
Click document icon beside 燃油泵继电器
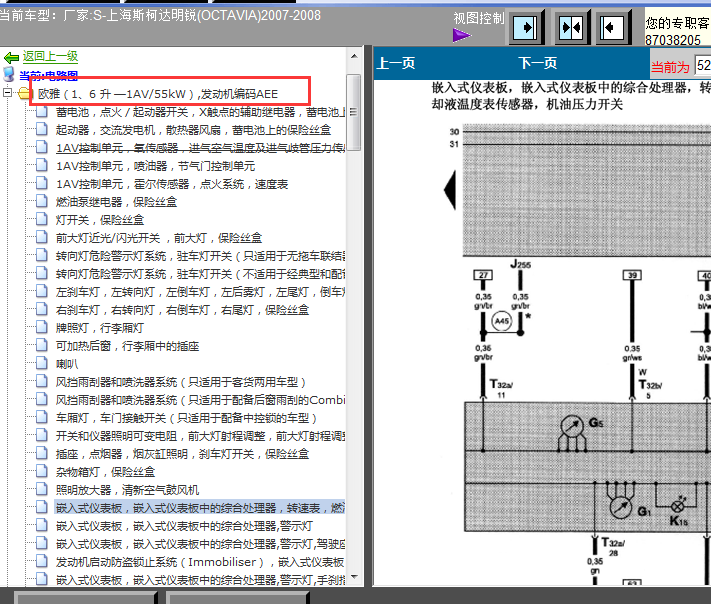click(42, 201)
